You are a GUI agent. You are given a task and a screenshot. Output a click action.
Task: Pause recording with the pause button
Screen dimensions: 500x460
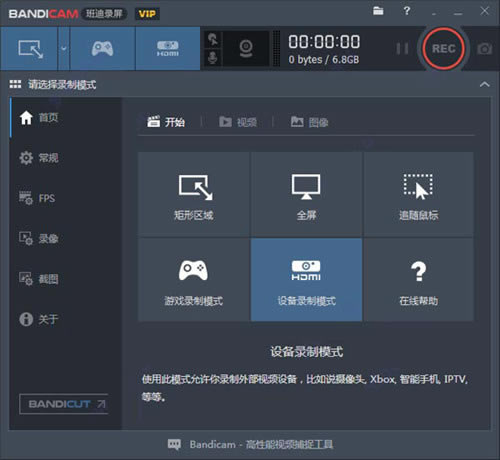(x=402, y=49)
